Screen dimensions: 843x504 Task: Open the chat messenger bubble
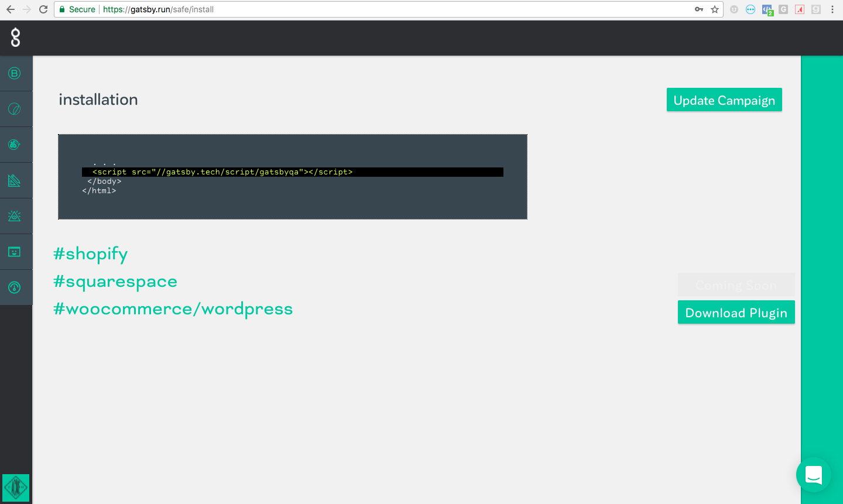(x=814, y=475)
